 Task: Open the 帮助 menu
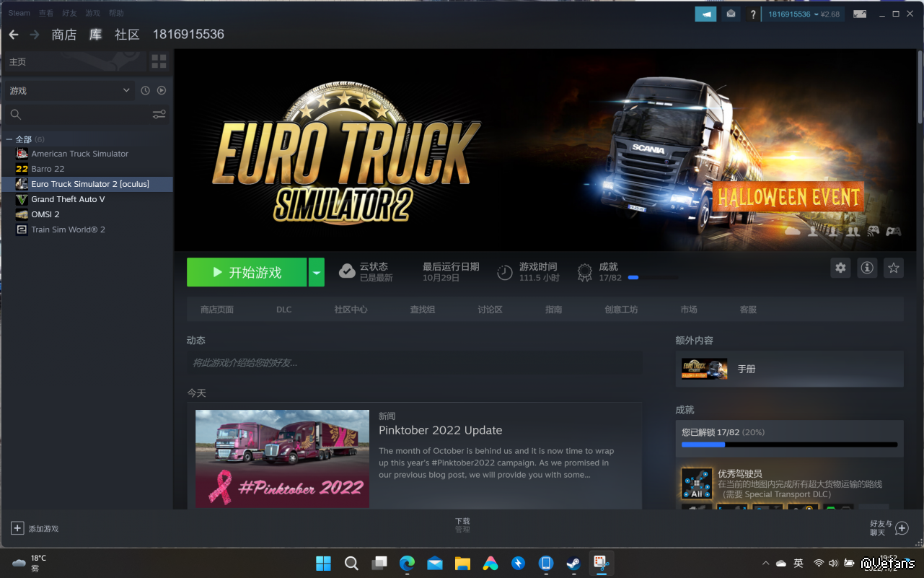click(116, 13)
